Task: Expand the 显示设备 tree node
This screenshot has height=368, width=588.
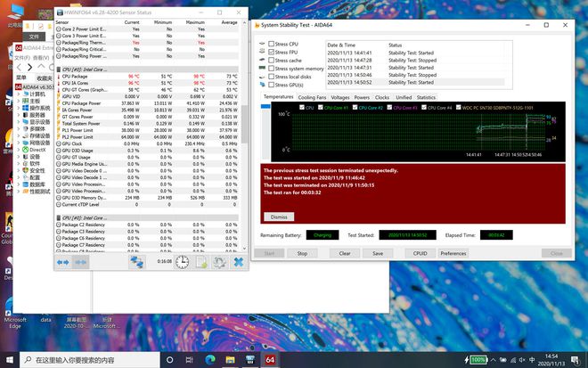Action: point(19,122)
